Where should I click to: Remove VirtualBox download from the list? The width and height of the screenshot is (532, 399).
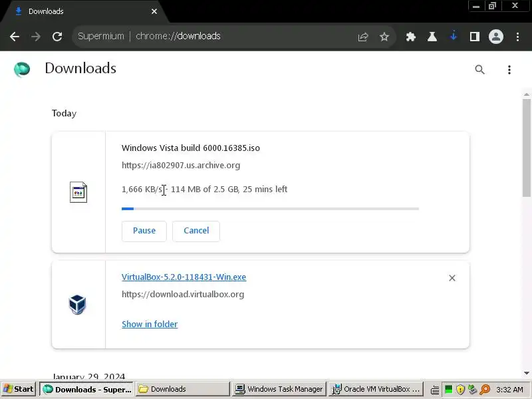pos(452,278)
